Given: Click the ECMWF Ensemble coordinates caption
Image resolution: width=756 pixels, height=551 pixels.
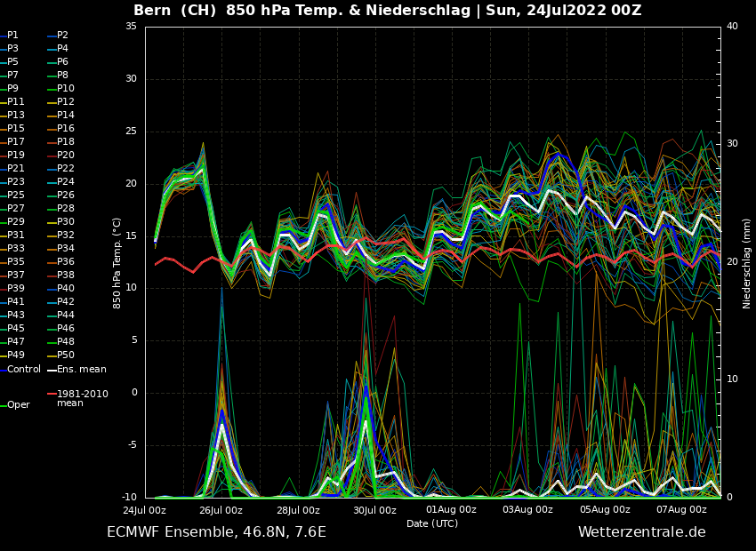Looking at the screenshot, I should 216,532.
